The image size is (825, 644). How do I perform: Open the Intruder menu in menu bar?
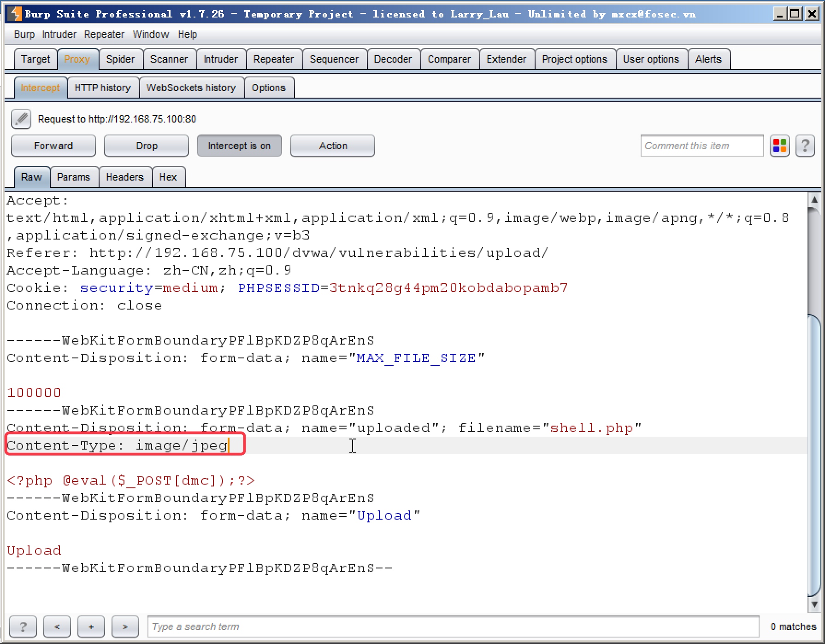pos(59,35)
